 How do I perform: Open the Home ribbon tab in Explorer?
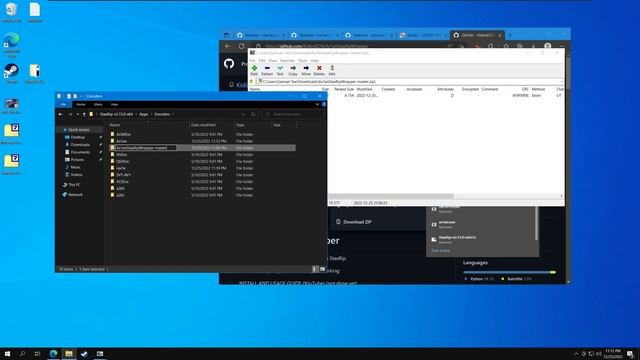point(81,104)
